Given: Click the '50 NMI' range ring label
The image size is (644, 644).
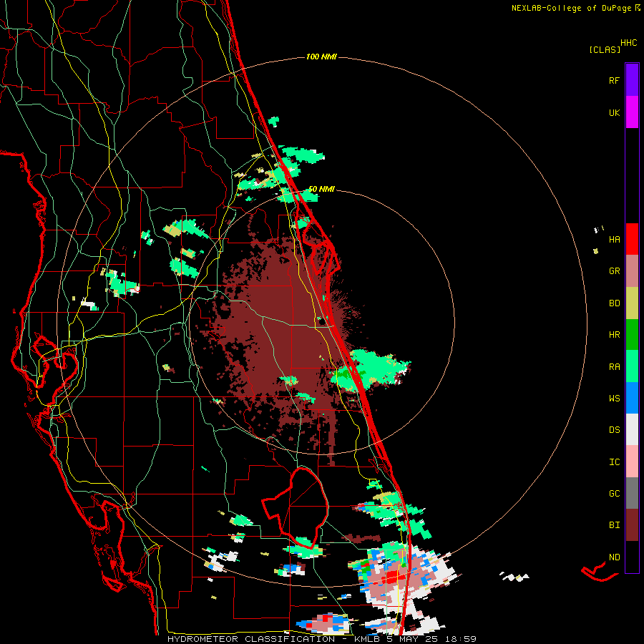Looking at the screenshot, I should 321,190.
